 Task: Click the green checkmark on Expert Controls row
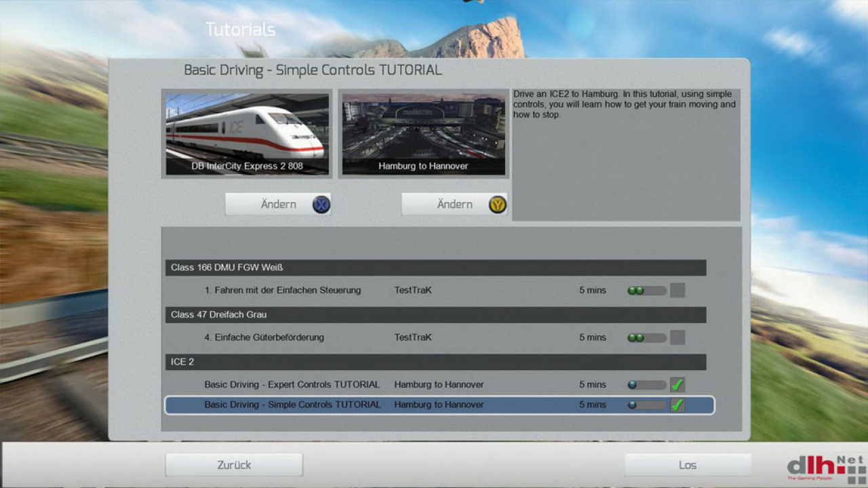[677, 385]
